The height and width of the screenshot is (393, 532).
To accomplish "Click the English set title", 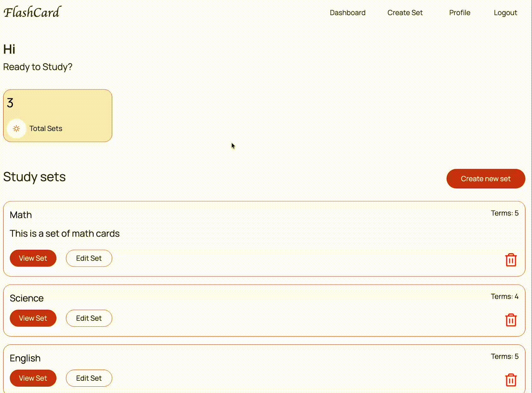I will click(x=25, y=358).
